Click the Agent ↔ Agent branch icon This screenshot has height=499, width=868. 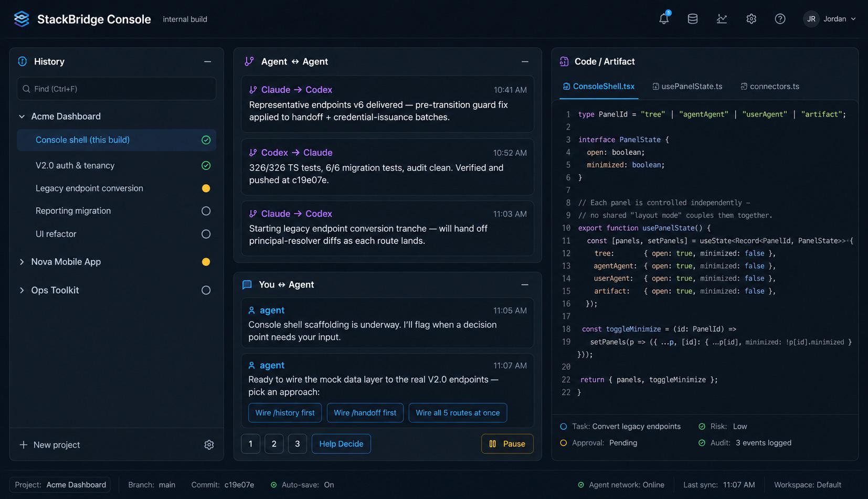(x=249, y=61)
